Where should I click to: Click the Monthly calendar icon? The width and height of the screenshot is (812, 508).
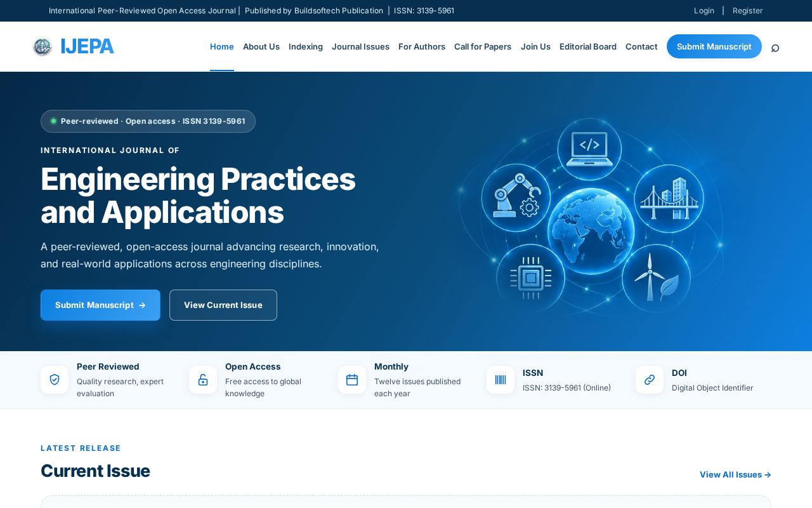352,380
